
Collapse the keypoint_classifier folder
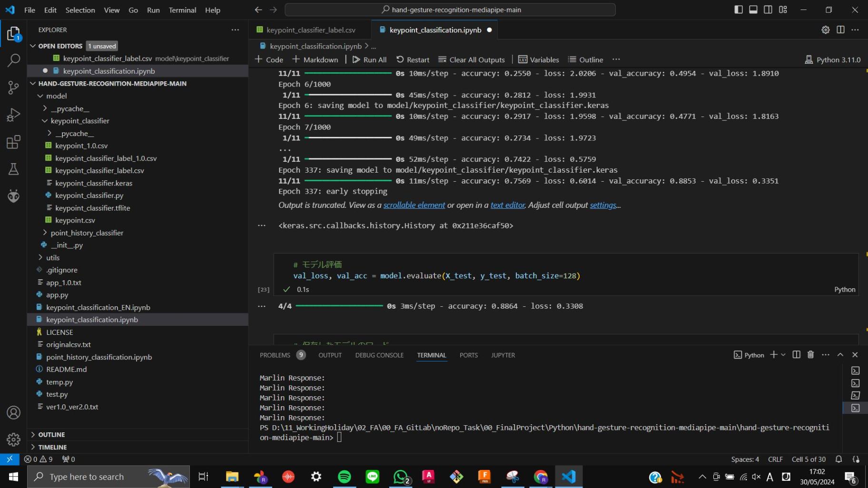45,121
